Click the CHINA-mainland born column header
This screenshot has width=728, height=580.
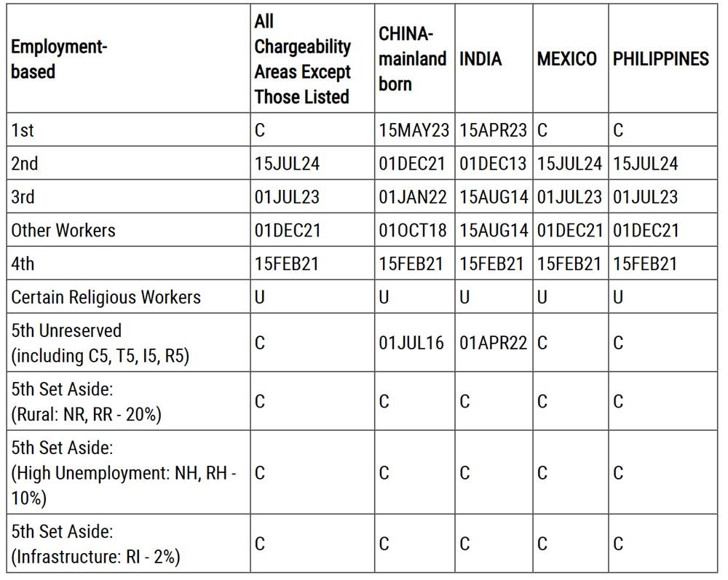click(x=412, y=60)
